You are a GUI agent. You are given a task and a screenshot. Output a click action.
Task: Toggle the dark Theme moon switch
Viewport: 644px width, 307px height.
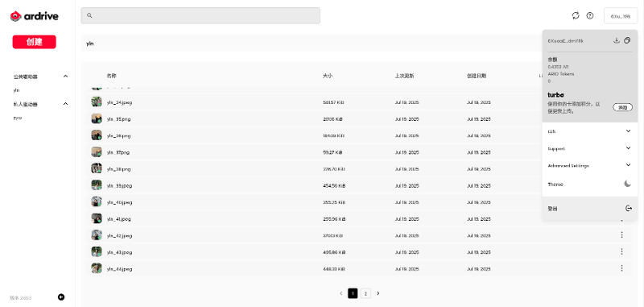[628, 184]
